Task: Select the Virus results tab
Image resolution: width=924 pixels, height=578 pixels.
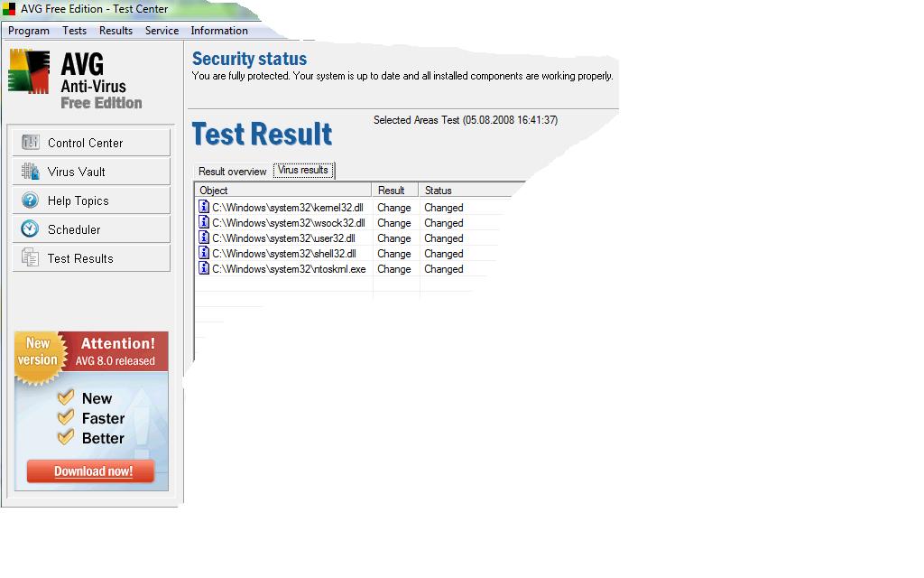Action: [x=303, y=170]
